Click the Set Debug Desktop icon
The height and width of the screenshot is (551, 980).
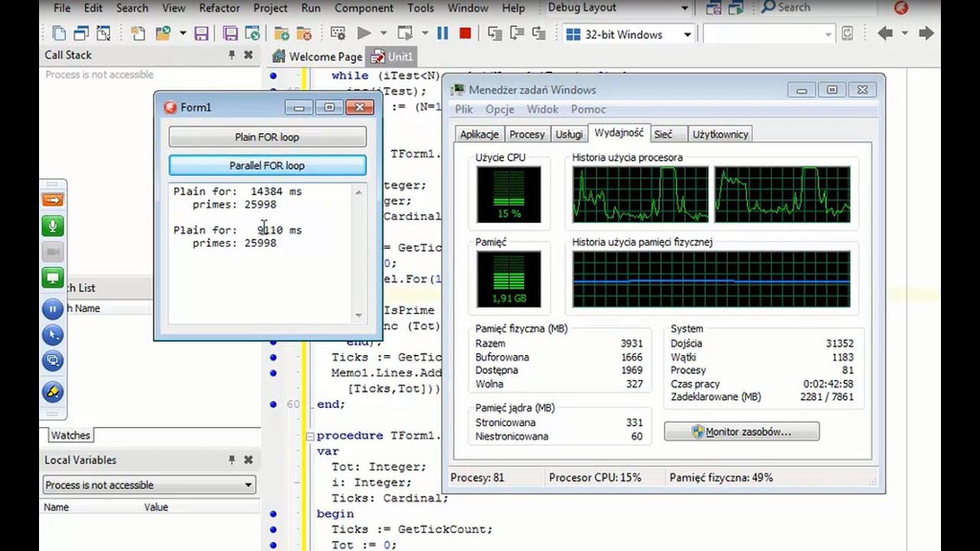[x=736, y=8]
